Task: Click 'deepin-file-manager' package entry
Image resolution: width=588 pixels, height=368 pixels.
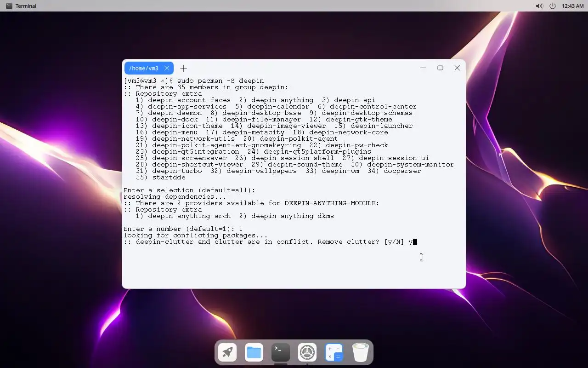Action: (x=262, y=119)
